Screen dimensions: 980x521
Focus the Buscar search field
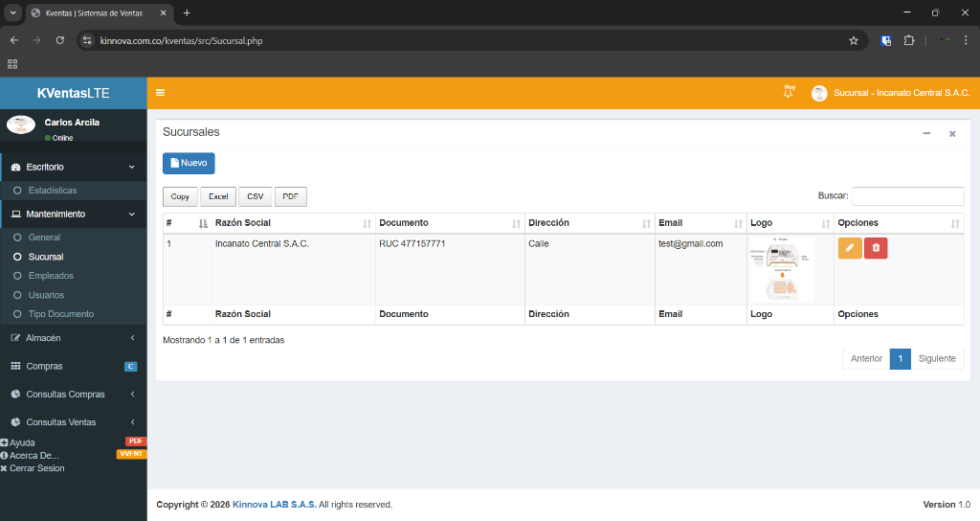(907, 195)
